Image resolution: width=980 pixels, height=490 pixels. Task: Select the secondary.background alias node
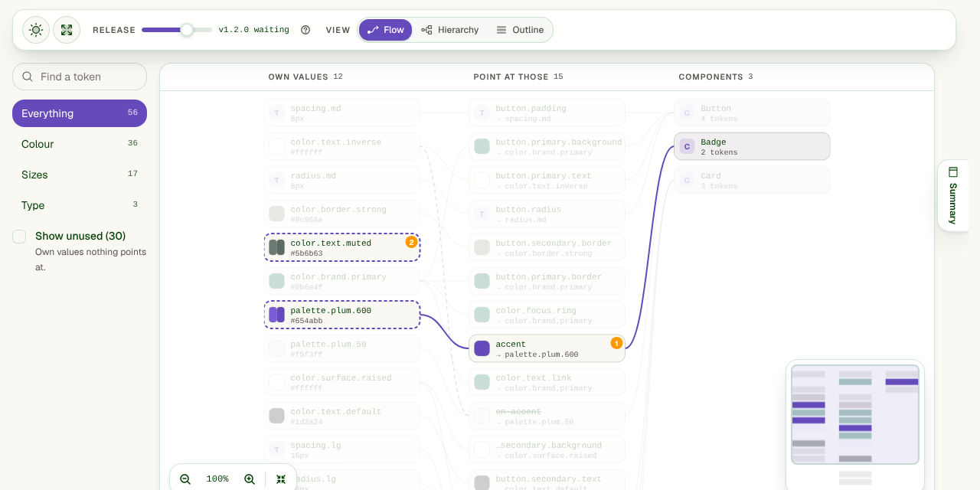[547, 450]
